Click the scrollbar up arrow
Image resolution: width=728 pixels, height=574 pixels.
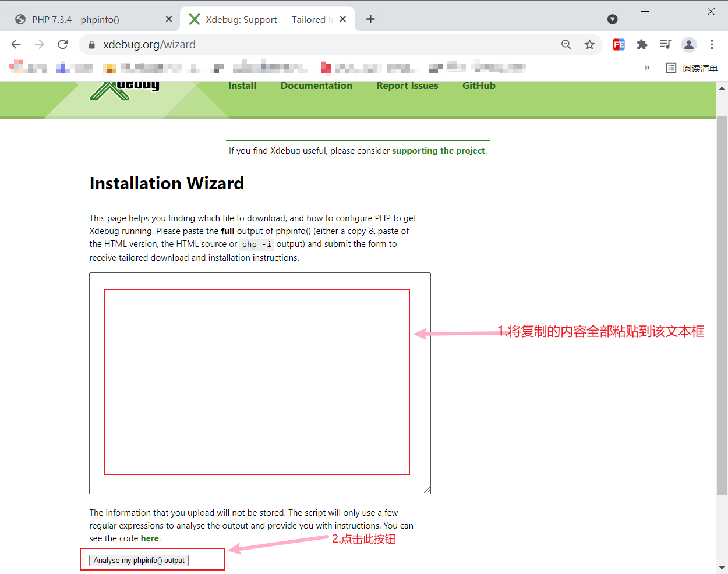click(x=722, y=88)
